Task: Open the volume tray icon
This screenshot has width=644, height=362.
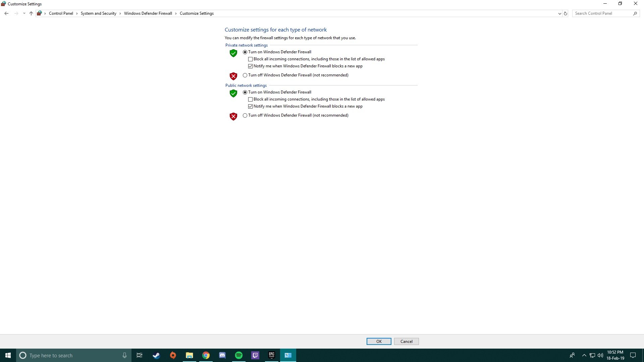Action: point(600,355)
